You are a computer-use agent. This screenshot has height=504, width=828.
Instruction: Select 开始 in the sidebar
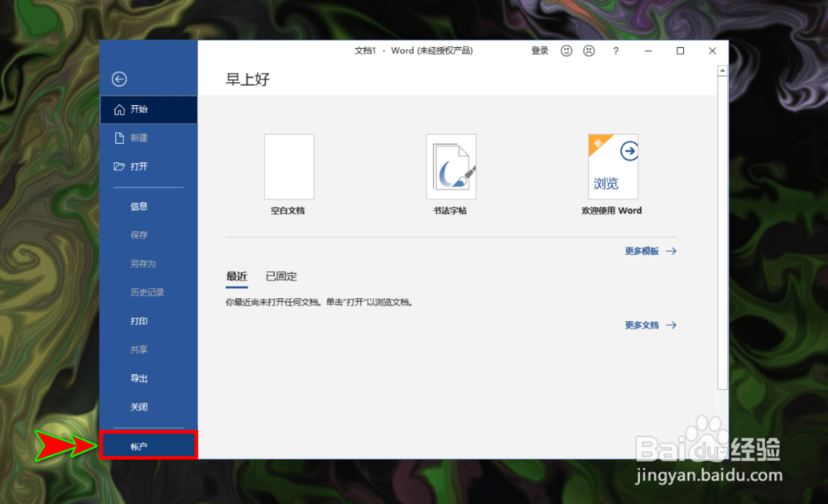point(148,109)
